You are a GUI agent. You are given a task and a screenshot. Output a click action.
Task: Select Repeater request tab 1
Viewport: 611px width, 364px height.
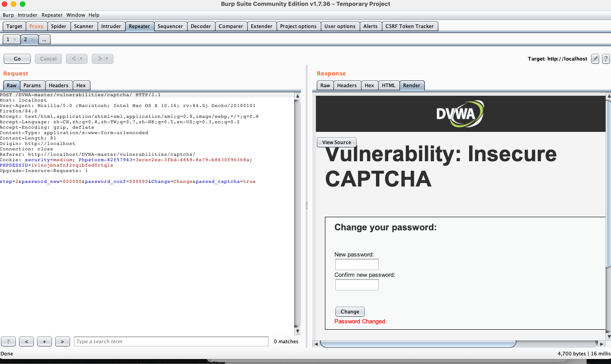pos(8,40)
